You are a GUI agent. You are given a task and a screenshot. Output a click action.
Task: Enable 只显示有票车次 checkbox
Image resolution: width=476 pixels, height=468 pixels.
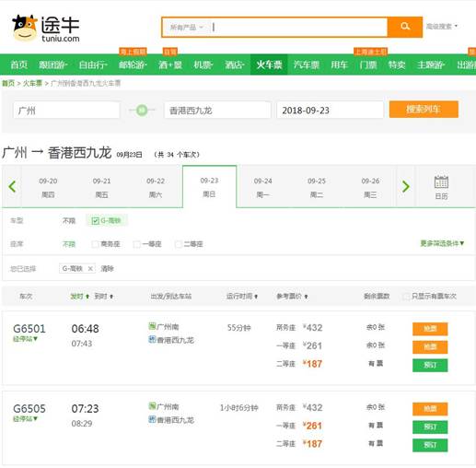[406, 297]
